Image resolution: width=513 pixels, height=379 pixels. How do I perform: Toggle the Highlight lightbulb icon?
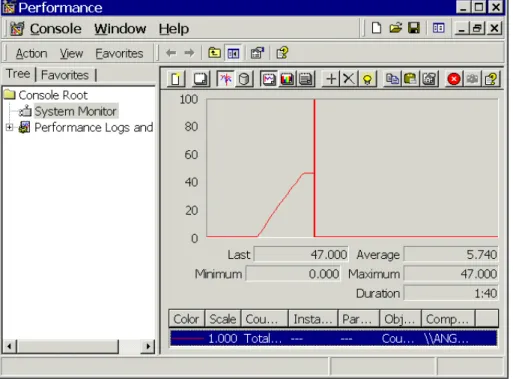pyautogui.click(x=367, y=79)
